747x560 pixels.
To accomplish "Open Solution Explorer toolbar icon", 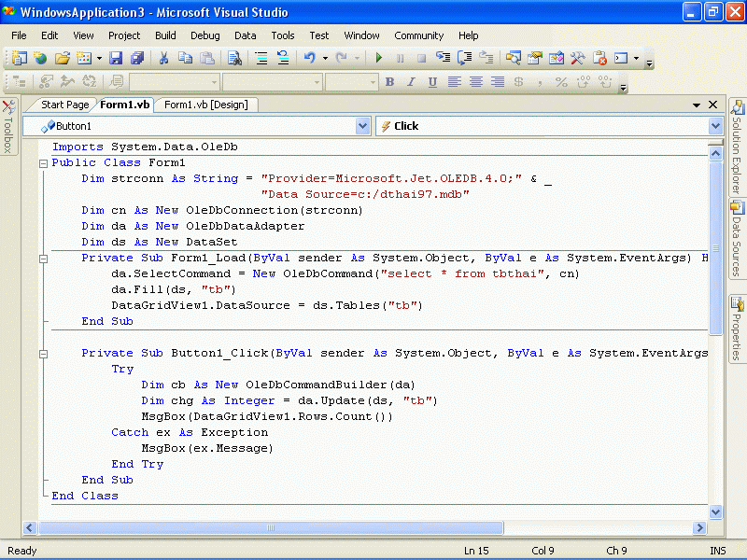I will pyautogui.click(x=513, y=58).
